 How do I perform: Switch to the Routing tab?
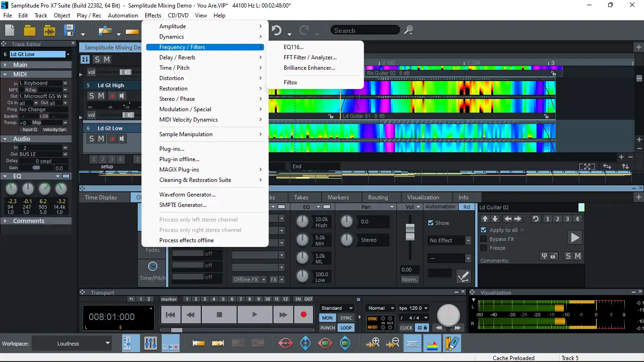pos(378,197)
